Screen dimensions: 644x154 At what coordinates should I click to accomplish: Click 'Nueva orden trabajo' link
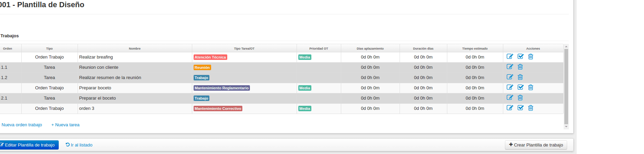(21, 125)
